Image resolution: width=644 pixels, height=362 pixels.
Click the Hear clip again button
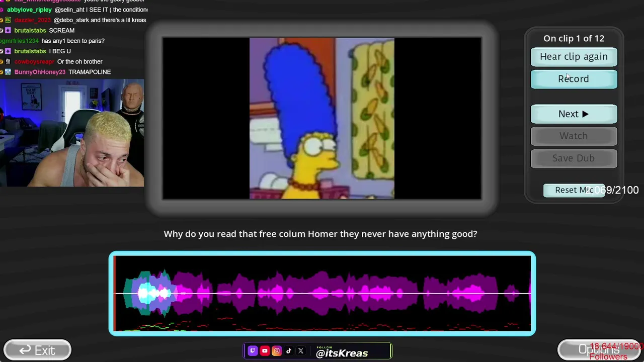[574, 57]
